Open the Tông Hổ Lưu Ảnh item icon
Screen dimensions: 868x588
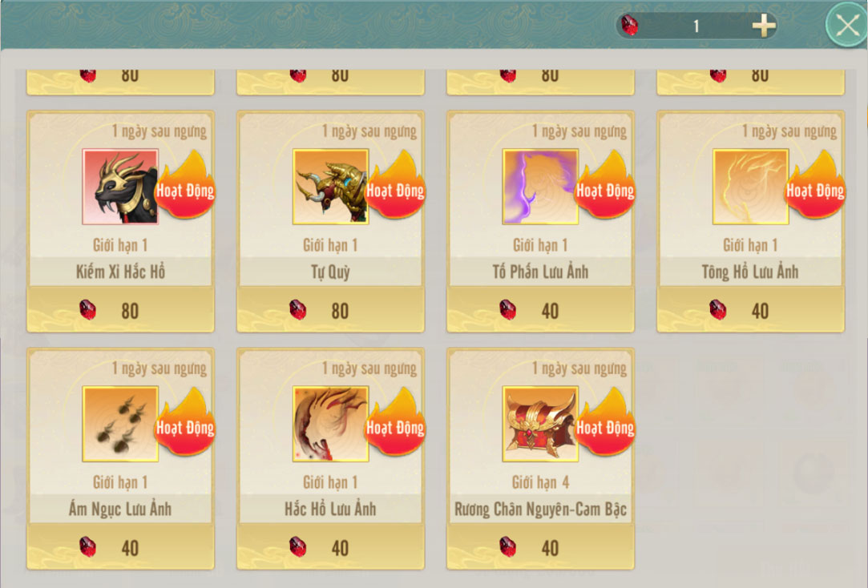(751, 187)
